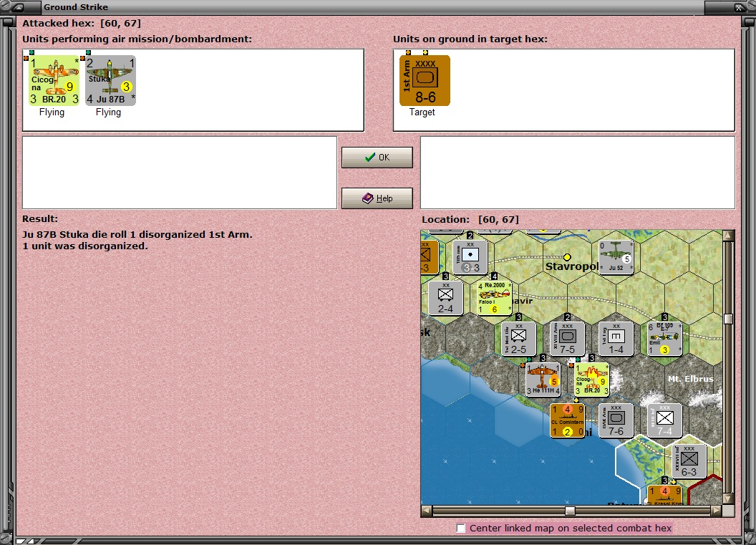Click the map scroll left arrow
This screenshot has width=756, height=545.
(426, 511)
